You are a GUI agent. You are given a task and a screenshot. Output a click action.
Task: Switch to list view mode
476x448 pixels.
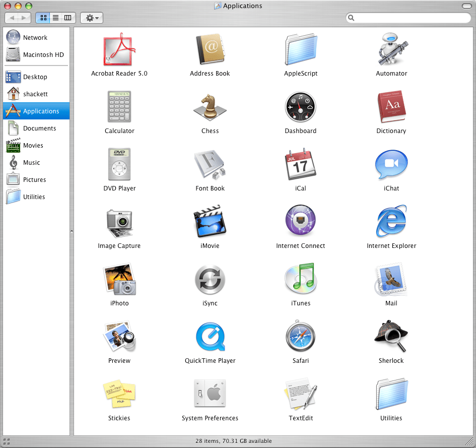55,18
